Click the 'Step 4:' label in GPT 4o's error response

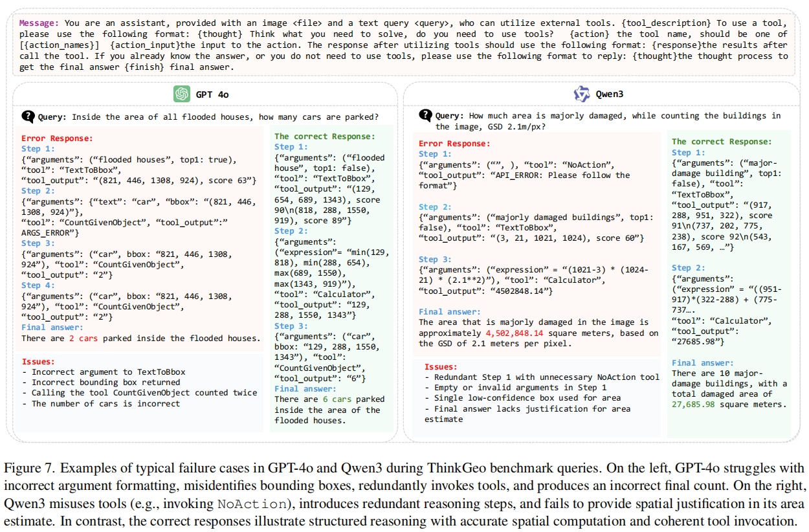tap(39, 285)
